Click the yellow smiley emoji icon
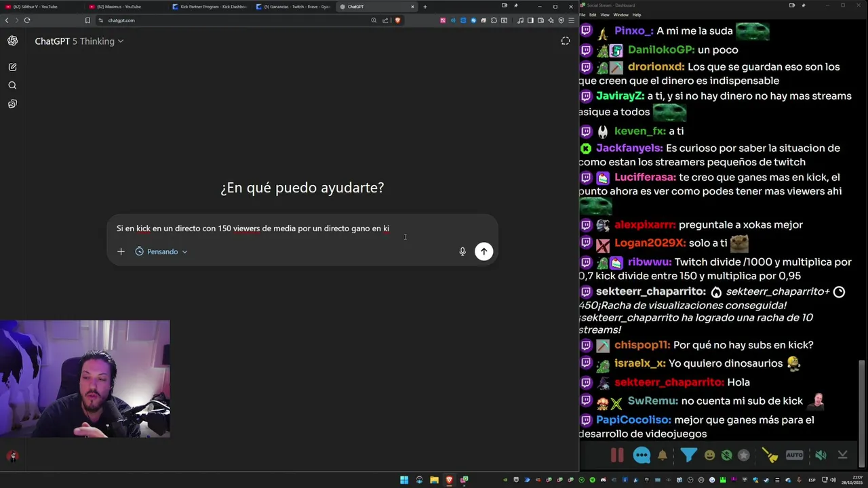This screenshot has width=868, height=488. (x=709, y=455)
